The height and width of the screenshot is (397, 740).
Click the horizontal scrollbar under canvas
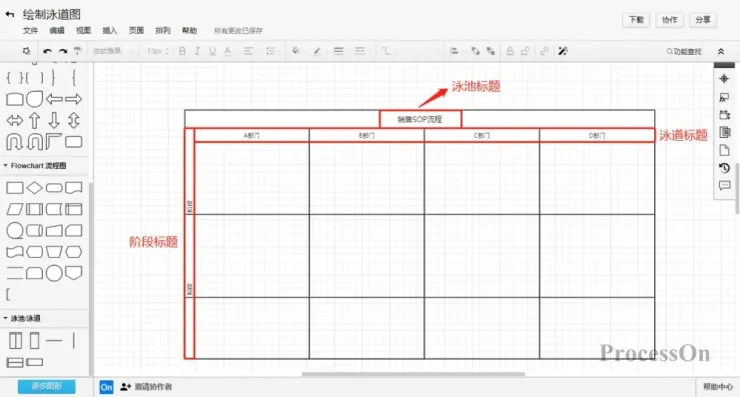413,374
